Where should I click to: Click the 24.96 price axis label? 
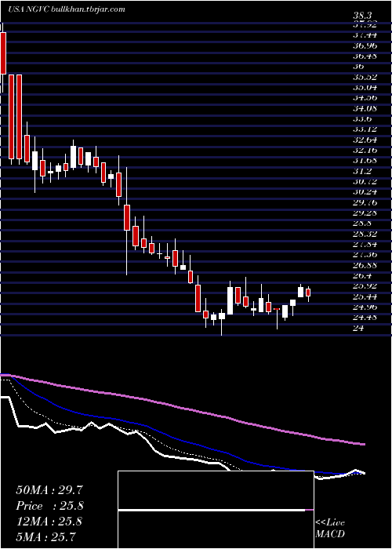click(x=365, y=307)
